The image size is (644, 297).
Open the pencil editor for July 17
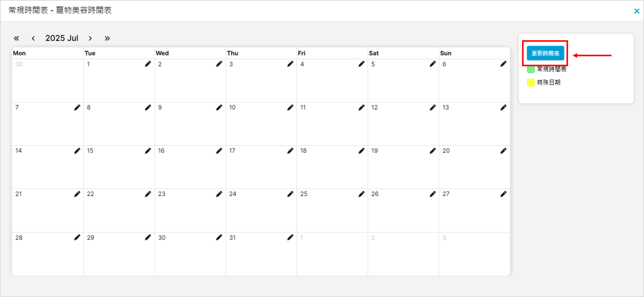click(x=290, y=151)
